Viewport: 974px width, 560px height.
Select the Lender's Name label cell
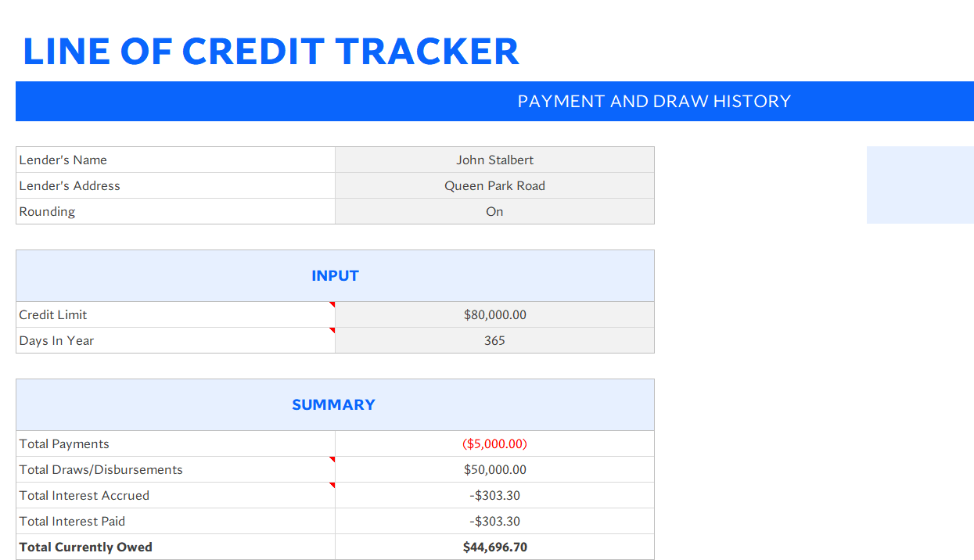coord(176,160)
